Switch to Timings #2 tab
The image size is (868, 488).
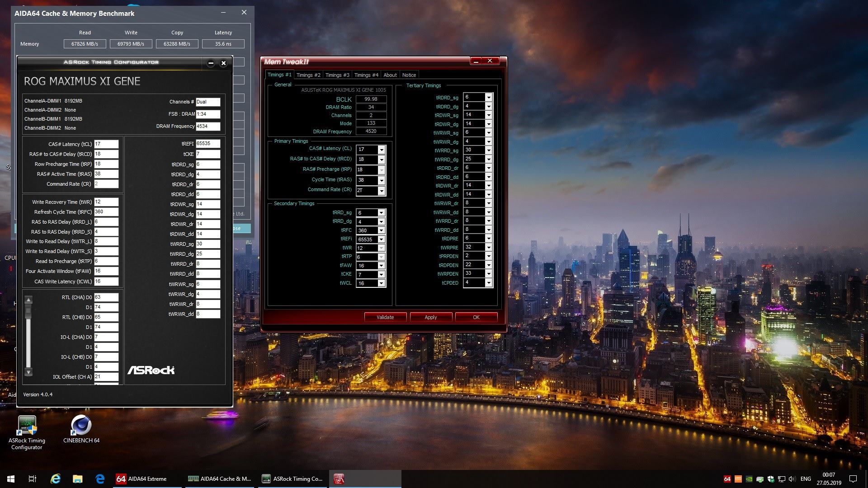308,75
